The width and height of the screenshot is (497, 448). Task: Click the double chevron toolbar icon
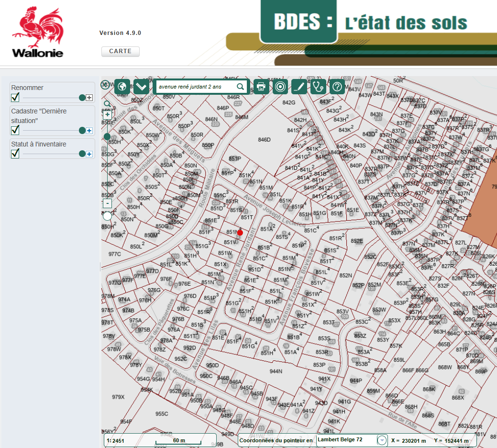coord(141,87)
